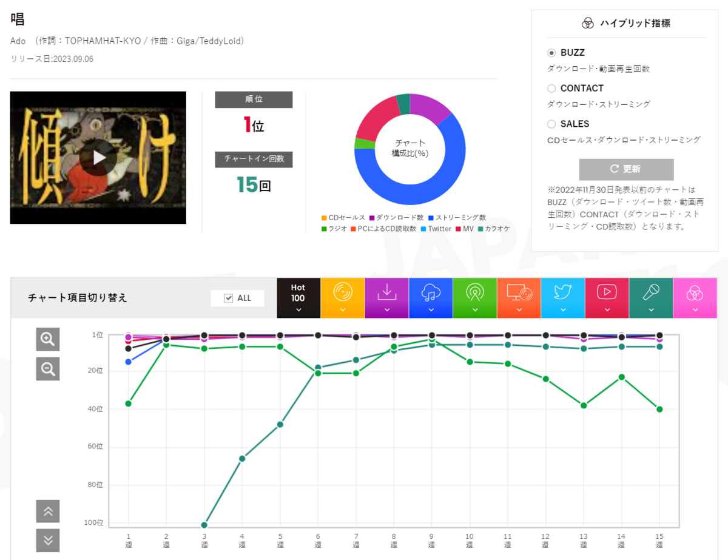
Task: Click the ダウンロード・ストリーミング CONTACT description
Action: tap(599, 104)
